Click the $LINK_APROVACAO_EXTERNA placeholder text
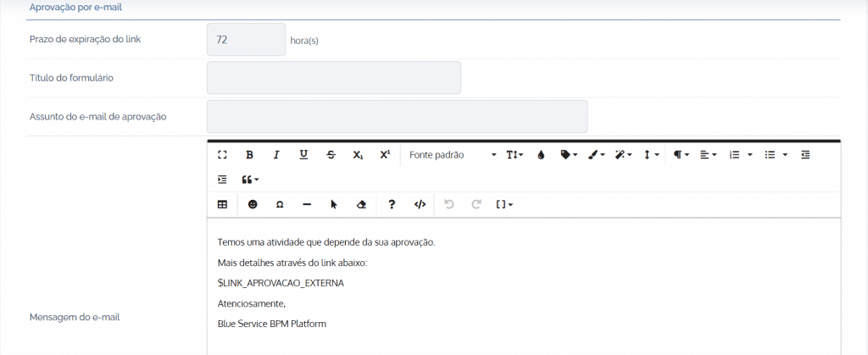 281,283
